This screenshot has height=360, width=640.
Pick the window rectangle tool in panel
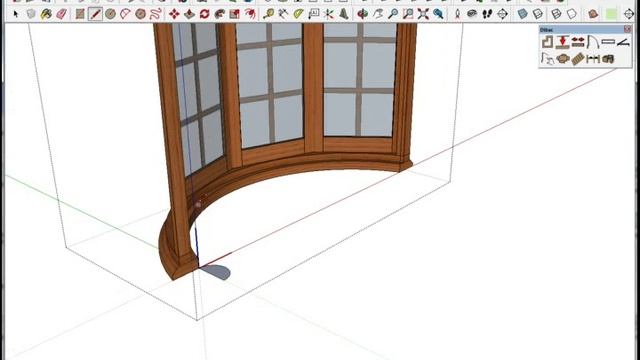(608, 42)
